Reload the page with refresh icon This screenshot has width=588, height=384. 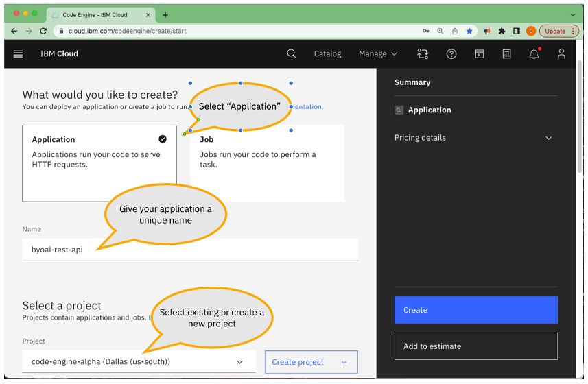43,31
